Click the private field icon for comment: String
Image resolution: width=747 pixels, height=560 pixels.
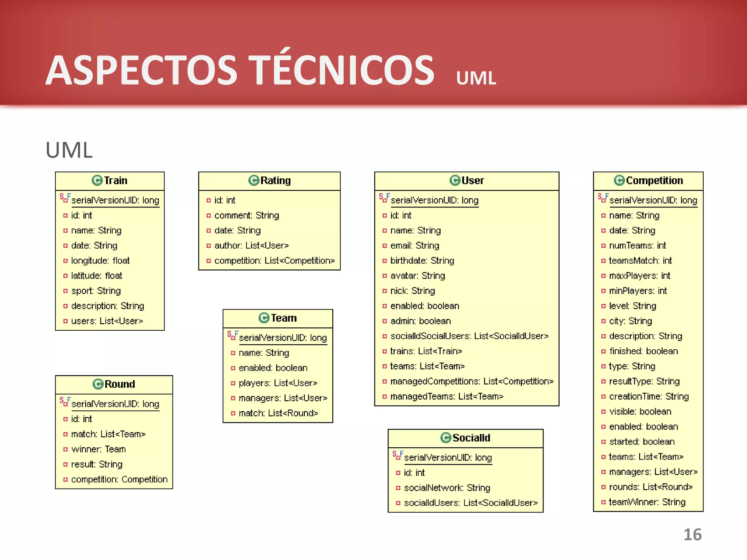point(209,215)
